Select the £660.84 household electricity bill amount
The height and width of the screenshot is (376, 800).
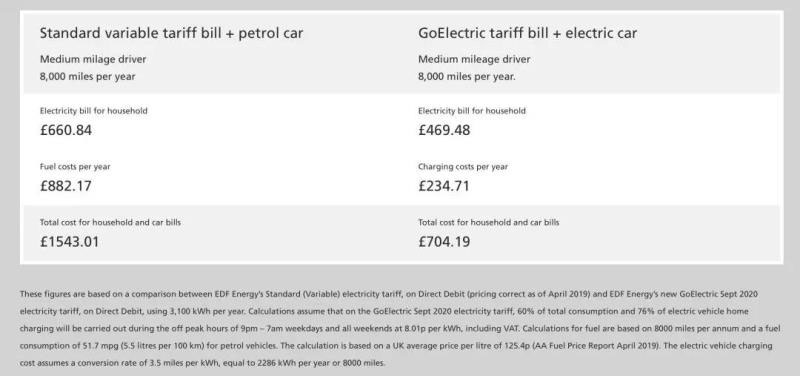(66, 130)
